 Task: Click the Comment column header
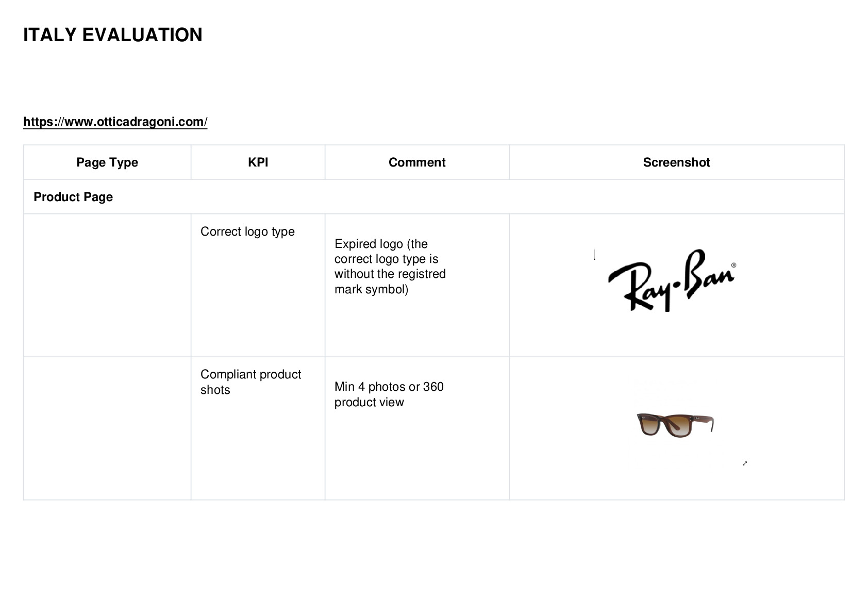(417, 162)
